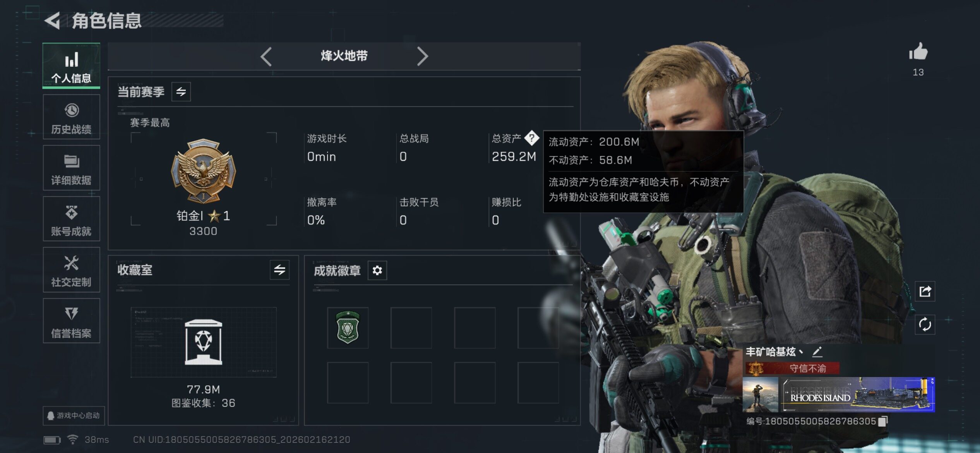The image size is (980, 453).
Task: Toggle the 当前赛季 season swap button
Action: point(181,92)
